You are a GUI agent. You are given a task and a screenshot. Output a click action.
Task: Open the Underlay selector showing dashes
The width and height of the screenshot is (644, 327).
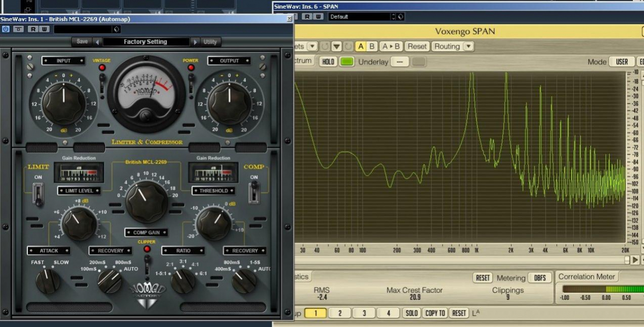coord(399,62)
